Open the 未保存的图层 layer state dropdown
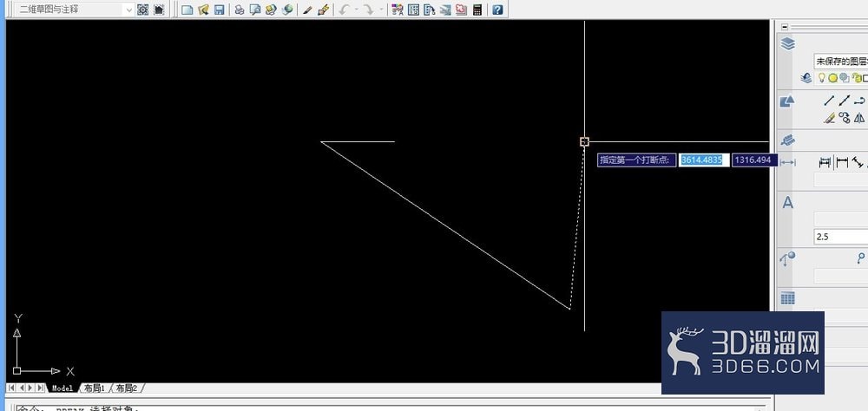 (840, 62)
